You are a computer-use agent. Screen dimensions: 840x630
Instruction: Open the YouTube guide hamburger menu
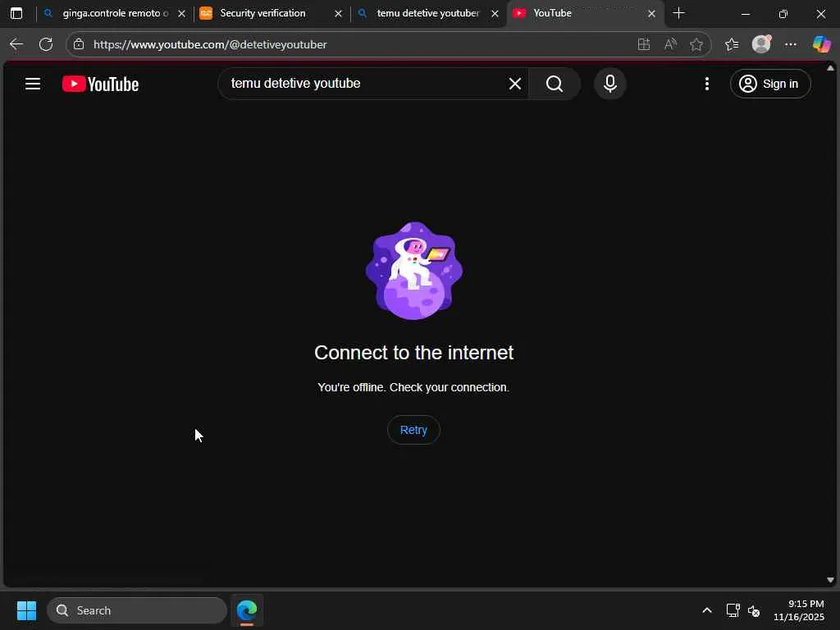(33, 84)
